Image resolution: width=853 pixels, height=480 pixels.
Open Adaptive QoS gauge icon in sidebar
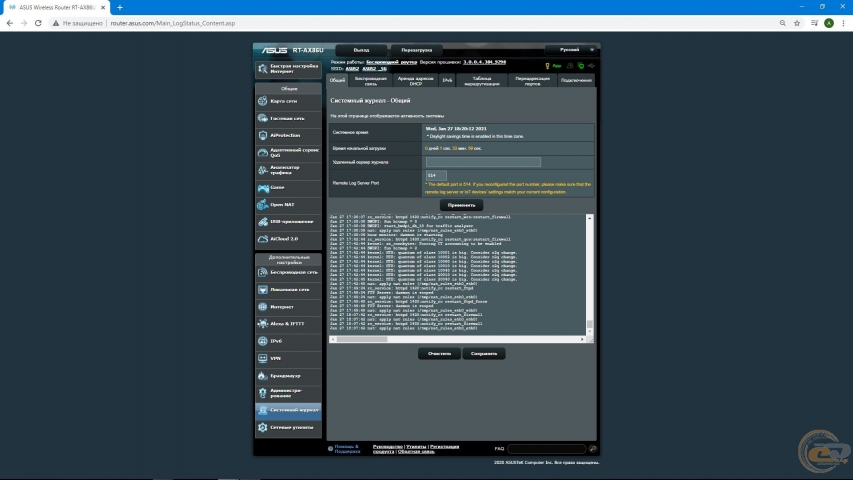click(263, 152)
